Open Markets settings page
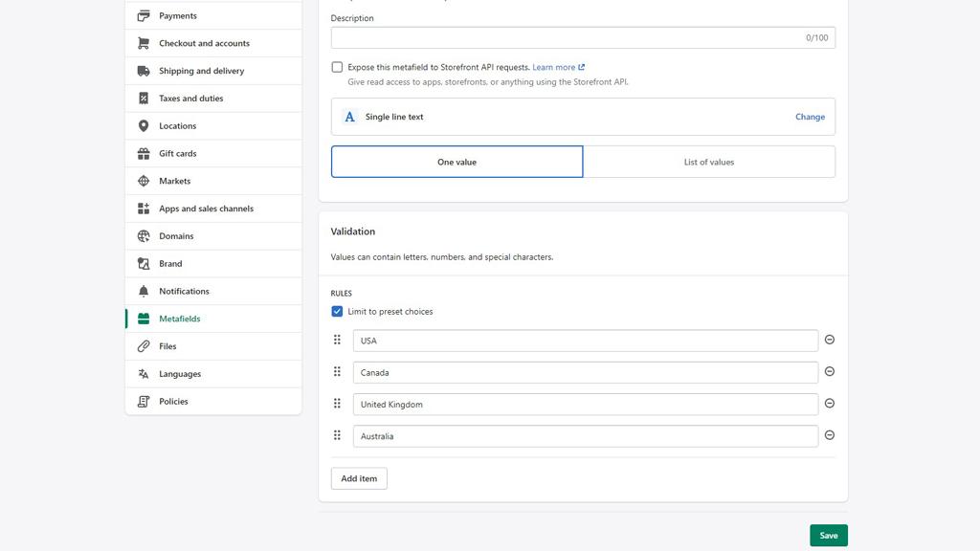Viewport: 980px width, 551px height. pyautogui.click(x=174, y=181)
